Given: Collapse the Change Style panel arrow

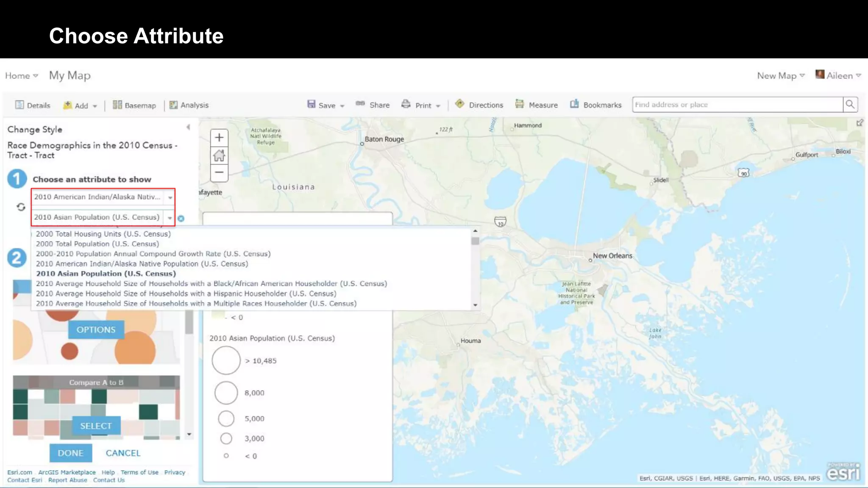Looking at the screenshot, I should (x=188, y=127).
